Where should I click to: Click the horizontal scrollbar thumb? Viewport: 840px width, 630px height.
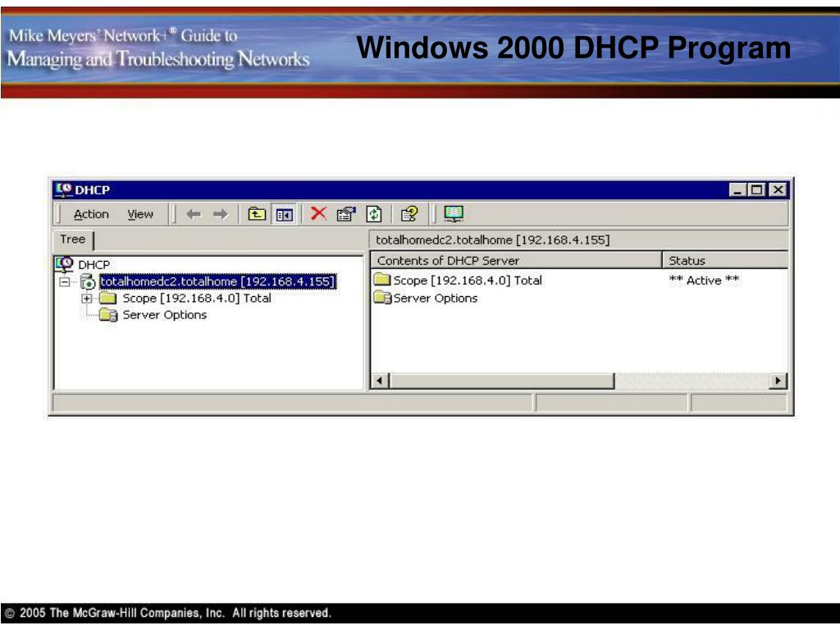tap(501, 381)
